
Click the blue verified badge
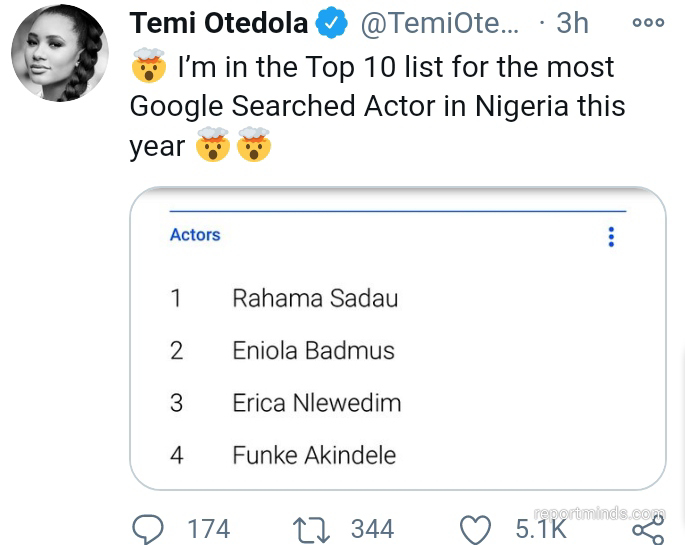coord(332,23)
